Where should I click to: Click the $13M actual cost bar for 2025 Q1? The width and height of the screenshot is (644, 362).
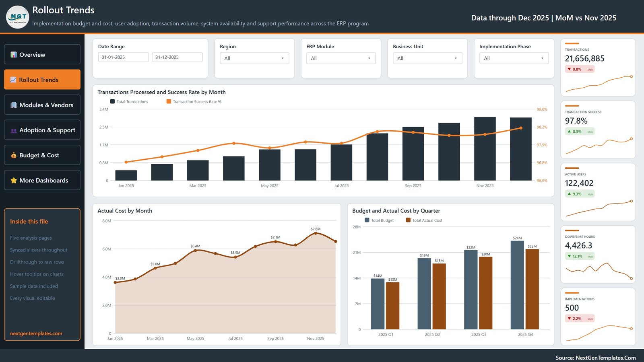click(392, 306)
